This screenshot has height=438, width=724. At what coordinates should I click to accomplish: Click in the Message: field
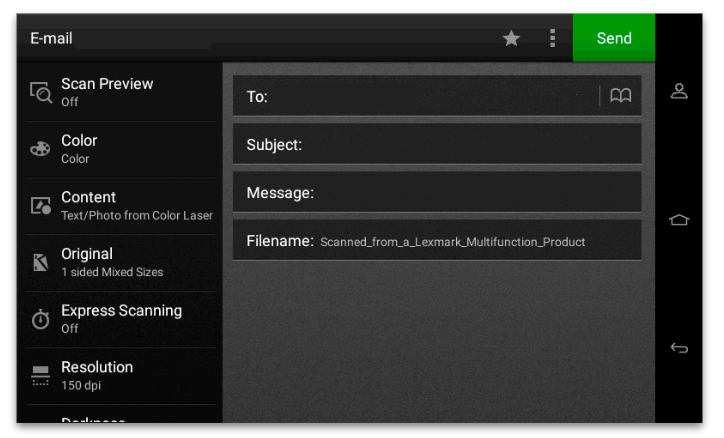point(436,192)
